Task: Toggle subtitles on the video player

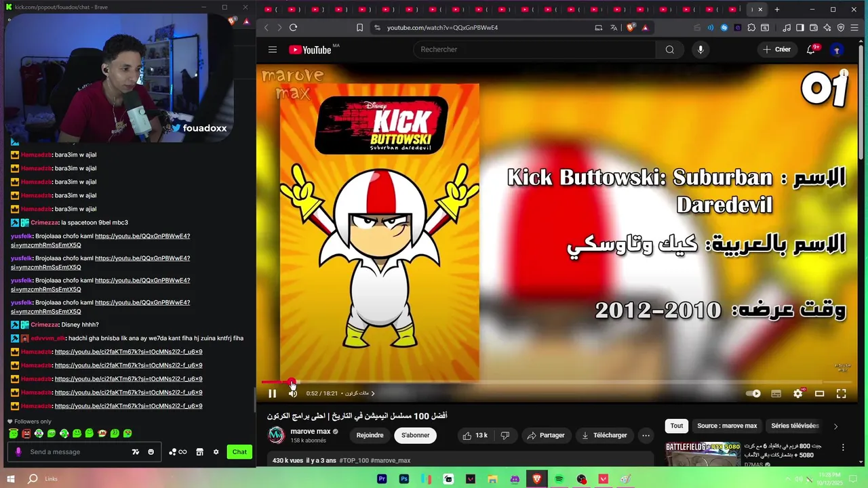Action: 776,393
